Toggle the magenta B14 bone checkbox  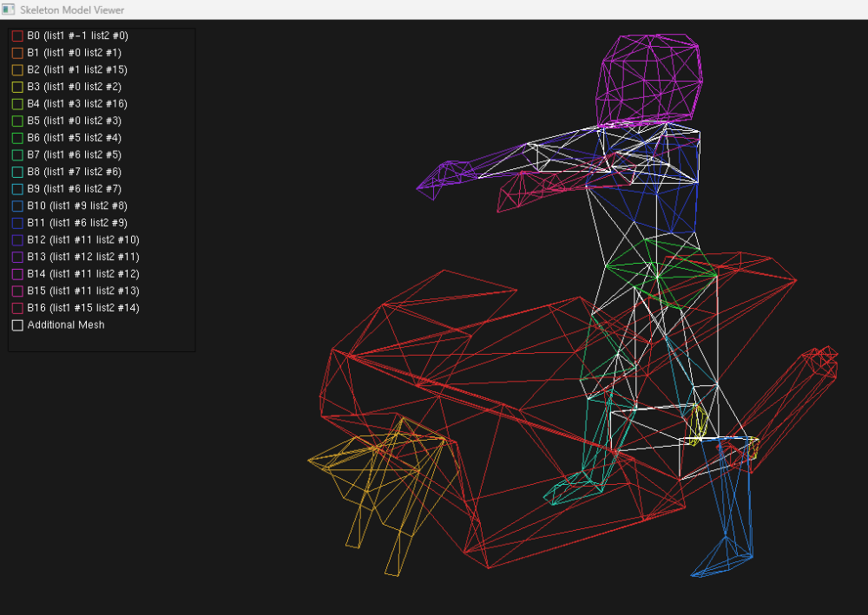[17, 273]
